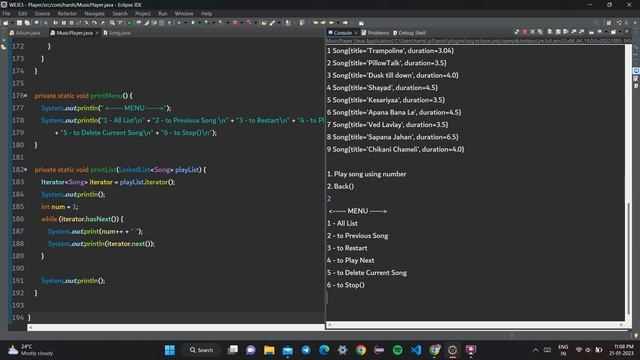Click the Coverage run icon in toolbar
Image resolution: width=640 pixels, height=360 pixels.
pyautogui.click(x=206, y=23)
